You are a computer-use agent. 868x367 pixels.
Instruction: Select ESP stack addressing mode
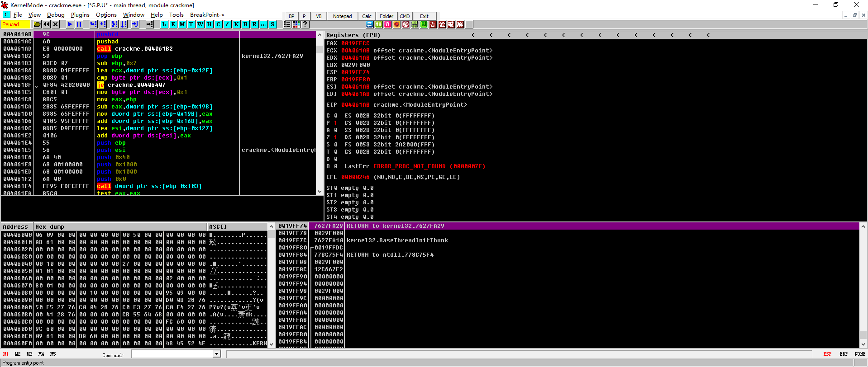click(827, 354)
